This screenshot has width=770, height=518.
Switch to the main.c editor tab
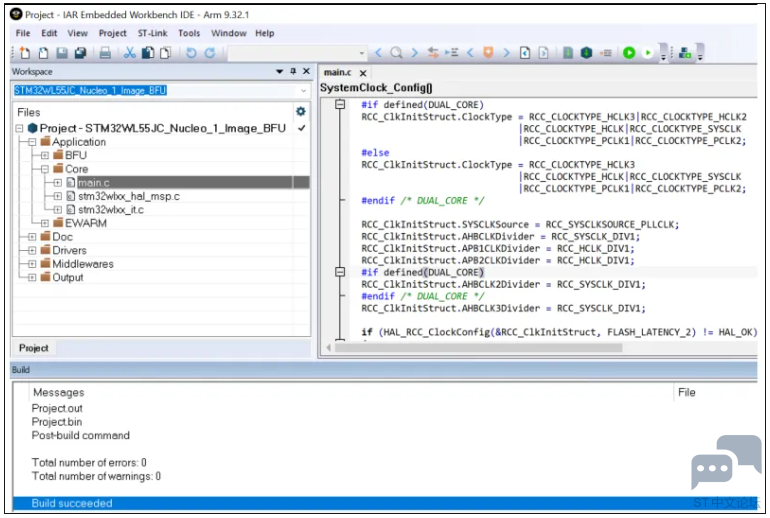pos(337,73)
